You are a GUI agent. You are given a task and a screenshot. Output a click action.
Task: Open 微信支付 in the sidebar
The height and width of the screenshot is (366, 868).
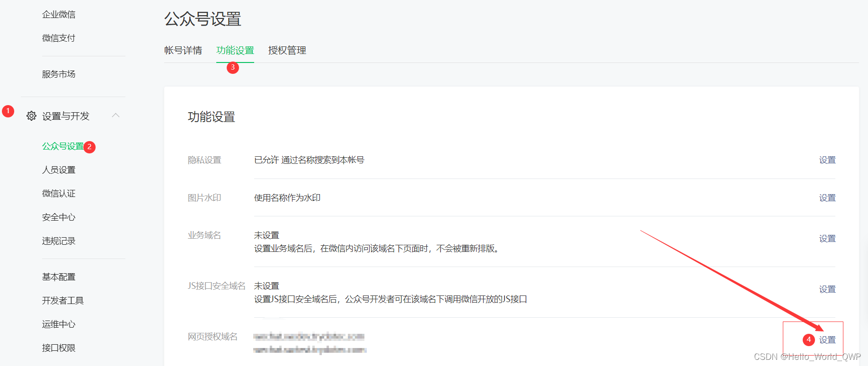click(59, 38)
